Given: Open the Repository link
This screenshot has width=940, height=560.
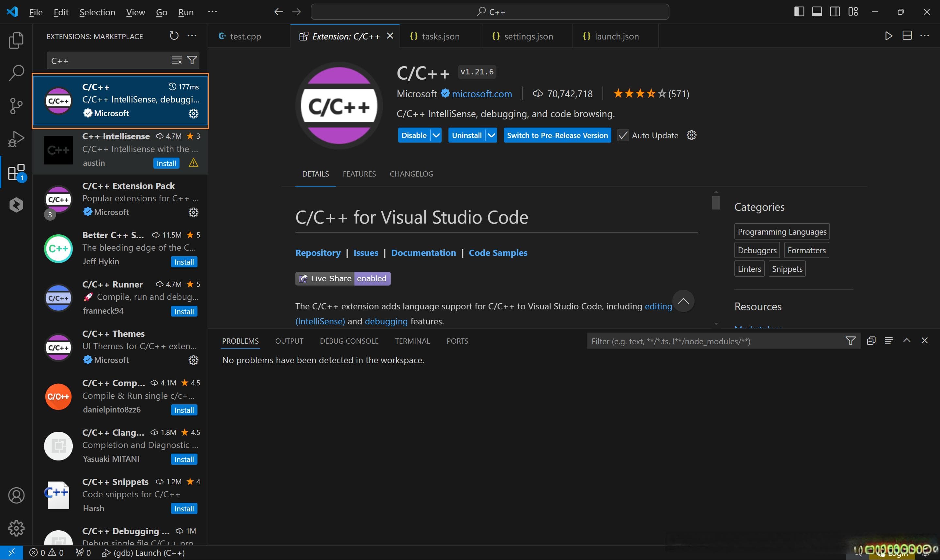Looking at the screenshot, I should [x=318, y=253].
